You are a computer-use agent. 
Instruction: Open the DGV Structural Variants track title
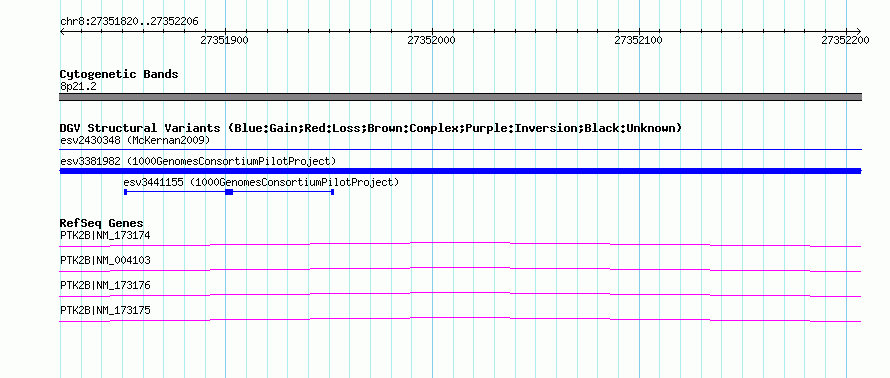point(371,128)
